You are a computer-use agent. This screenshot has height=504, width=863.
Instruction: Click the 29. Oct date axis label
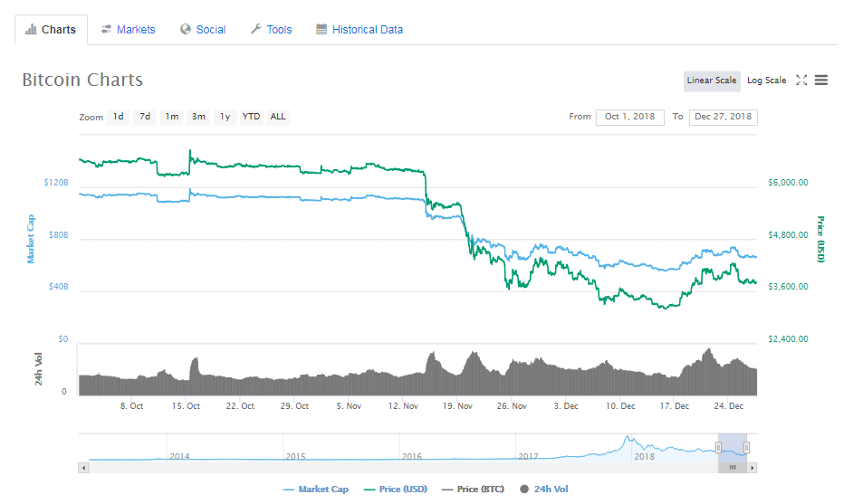[x=294, y=406]
